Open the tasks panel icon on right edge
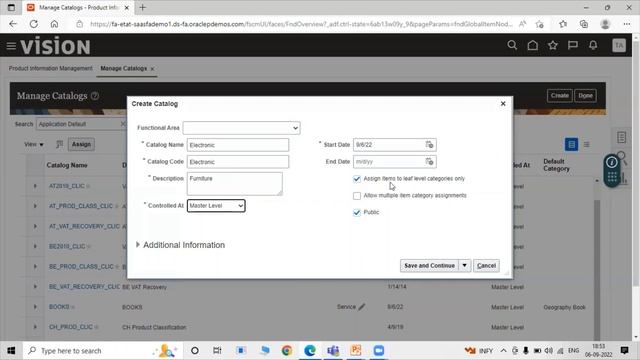640x360 pixels. pos(621,137)
